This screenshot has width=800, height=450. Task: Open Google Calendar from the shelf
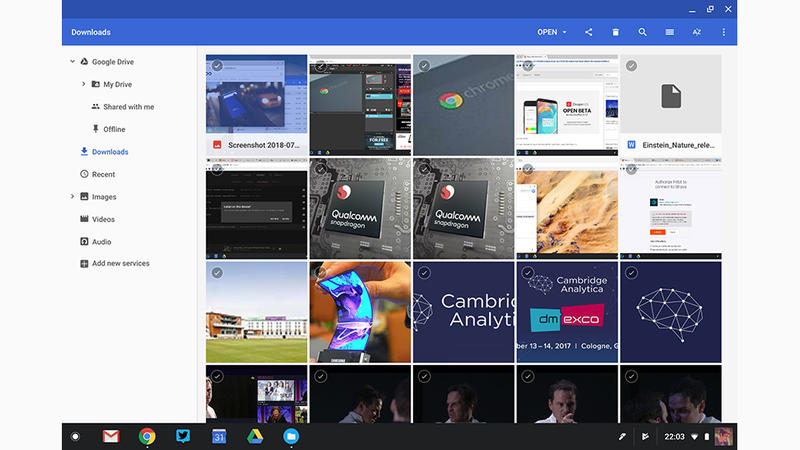pos(219,436)
